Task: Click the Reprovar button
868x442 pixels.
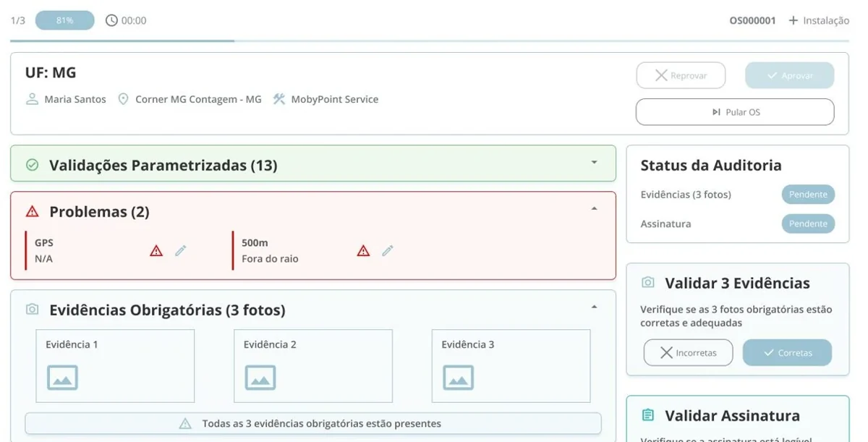Action: click(681, 75)
